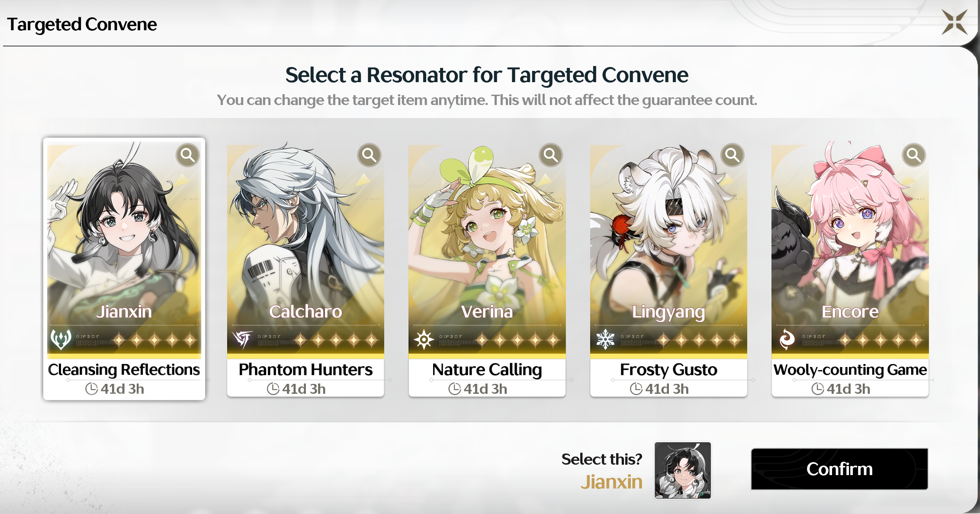Viewport: 980px width, 514px height.
Task: View details via Lingyang's magnifier icon
Action: tap(732, 155)
